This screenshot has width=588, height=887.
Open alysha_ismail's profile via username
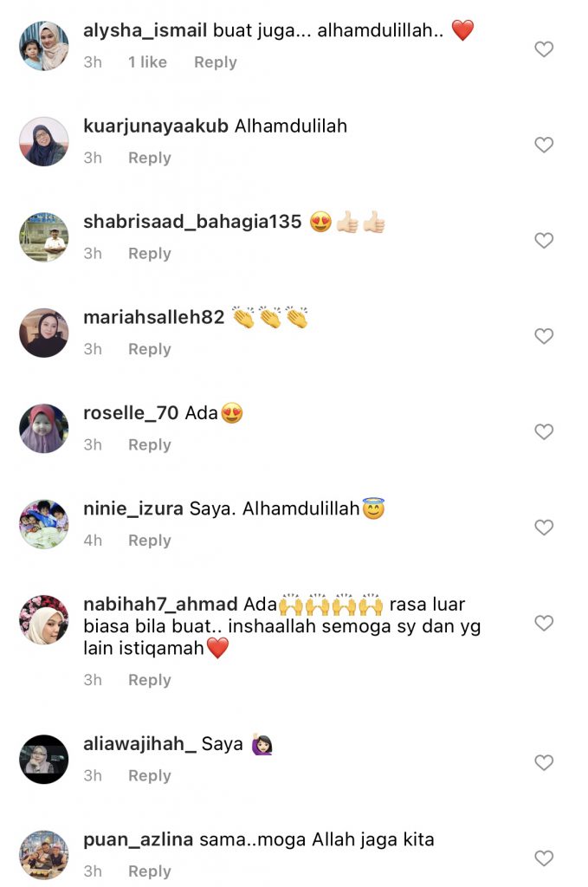click(145, 30)
